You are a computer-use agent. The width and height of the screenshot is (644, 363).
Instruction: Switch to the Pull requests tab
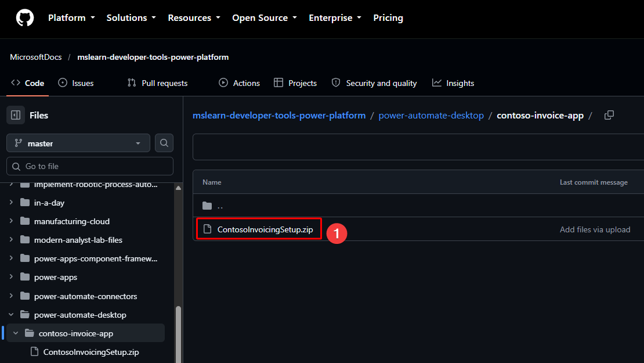pyautogui.click(x=157, y=83)
